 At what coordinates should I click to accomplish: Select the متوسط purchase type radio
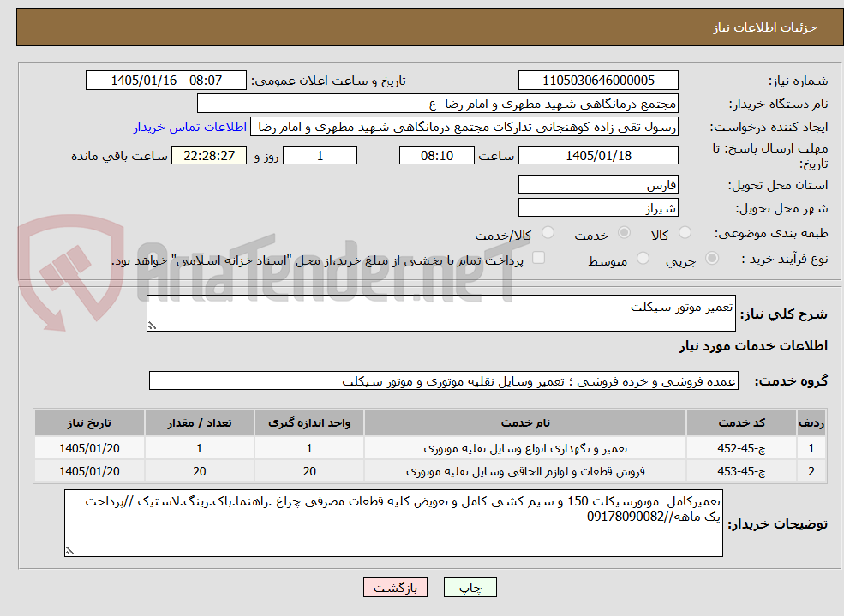pyautogui.click(x=643, y=258)
